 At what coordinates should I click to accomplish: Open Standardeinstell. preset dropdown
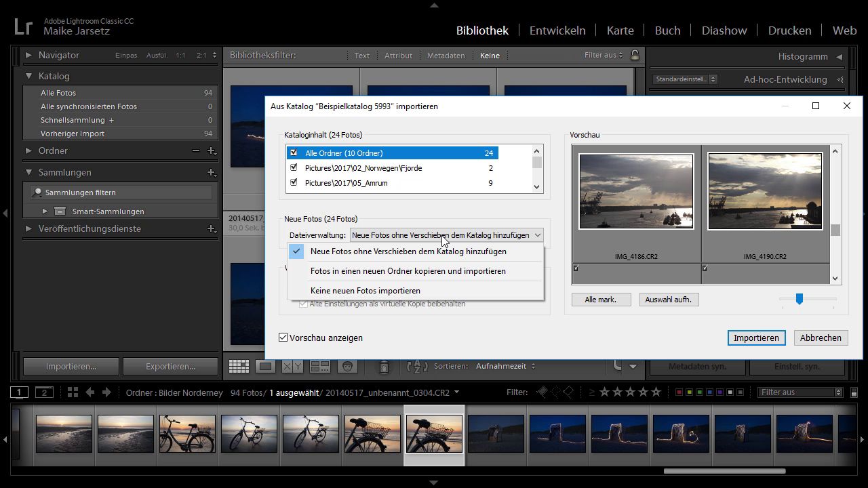(x=685, y=79)
